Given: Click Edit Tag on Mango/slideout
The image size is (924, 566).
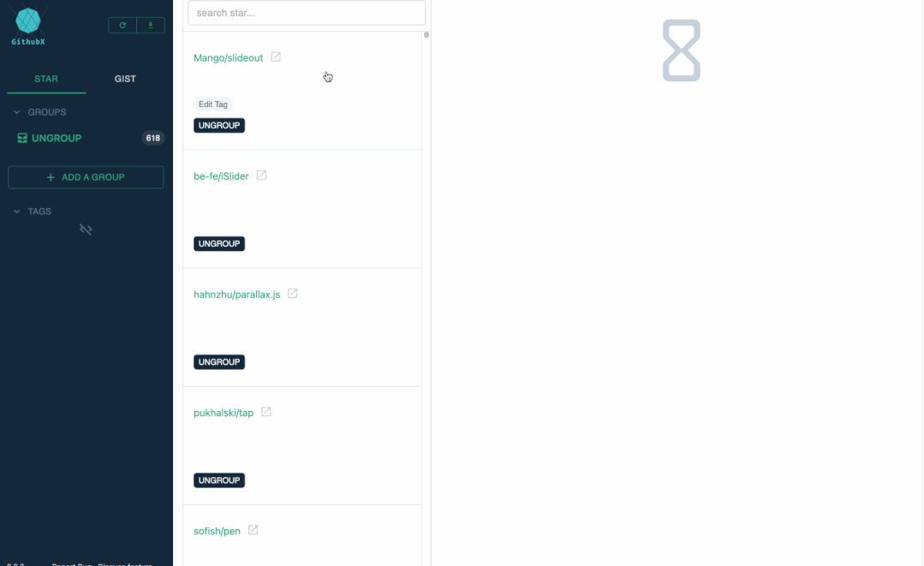Looking at the screenshot, I should point(212,104).
